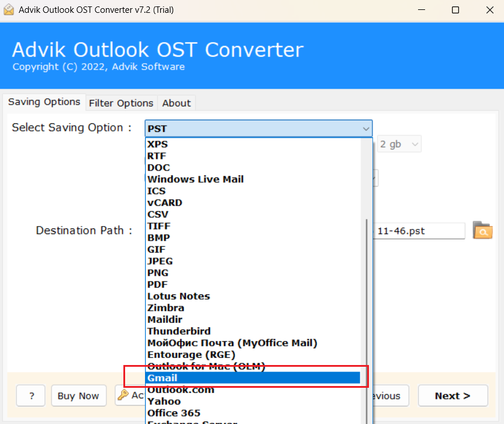Viewport: 504px width, 424px height.
Task: Choose Lotus Notes option
Action: point(253,296)
